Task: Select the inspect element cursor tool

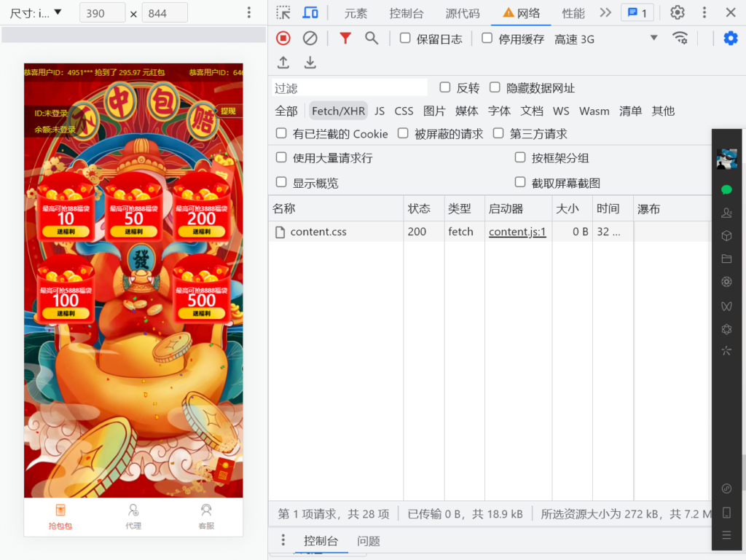Action: coord(283,12)
